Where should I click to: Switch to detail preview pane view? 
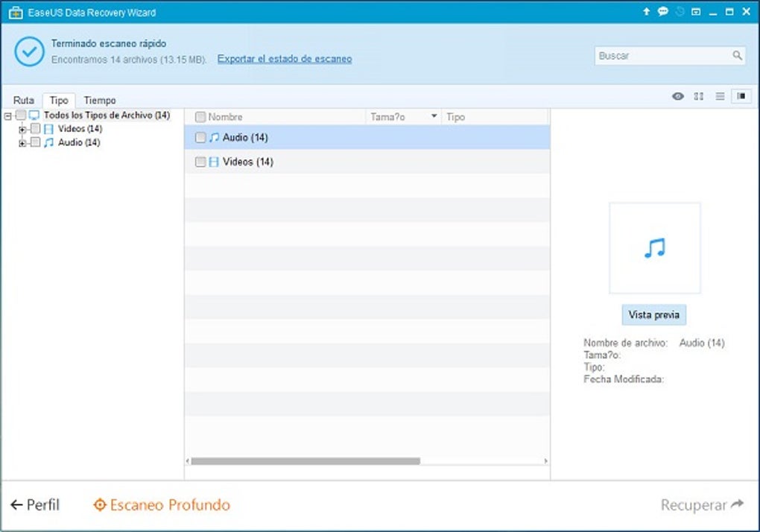click(x=741, y=96)
